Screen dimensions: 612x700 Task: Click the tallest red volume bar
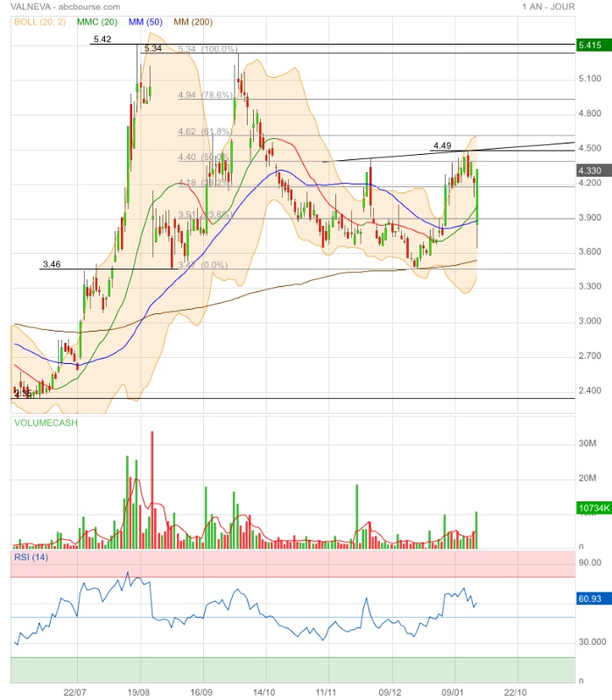tap(152, 490)
